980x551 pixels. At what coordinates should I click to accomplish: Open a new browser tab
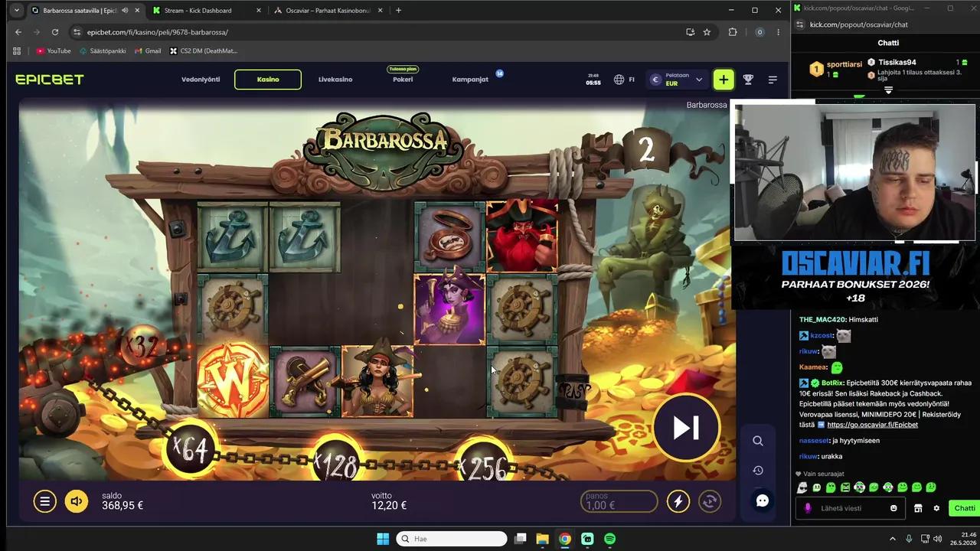tap(398, 11)
